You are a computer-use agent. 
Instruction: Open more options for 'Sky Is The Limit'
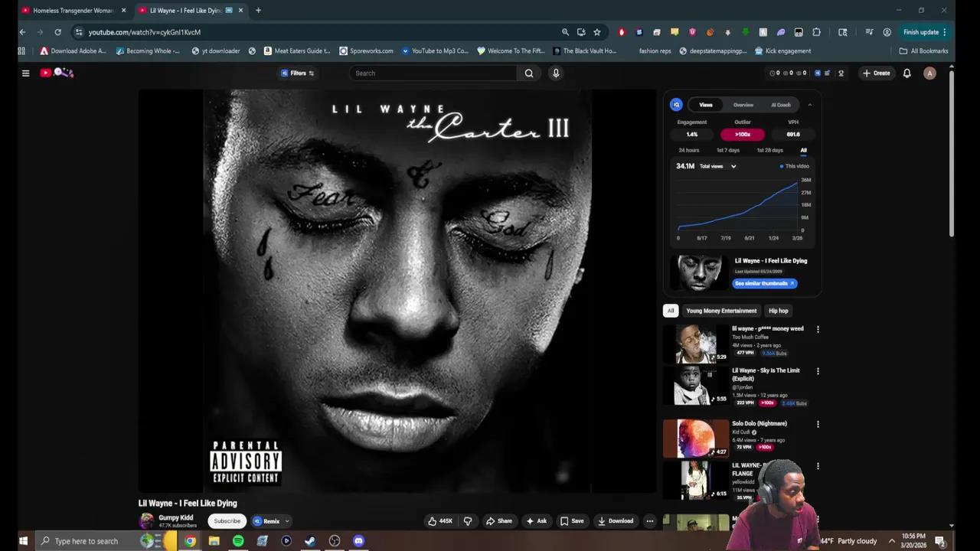[x=818, y=371]
